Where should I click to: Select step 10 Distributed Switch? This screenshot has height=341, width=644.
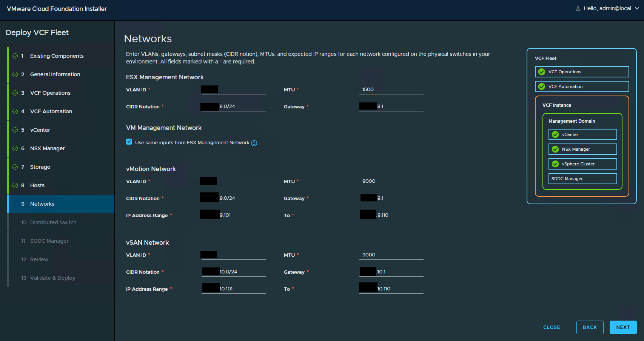61,222
